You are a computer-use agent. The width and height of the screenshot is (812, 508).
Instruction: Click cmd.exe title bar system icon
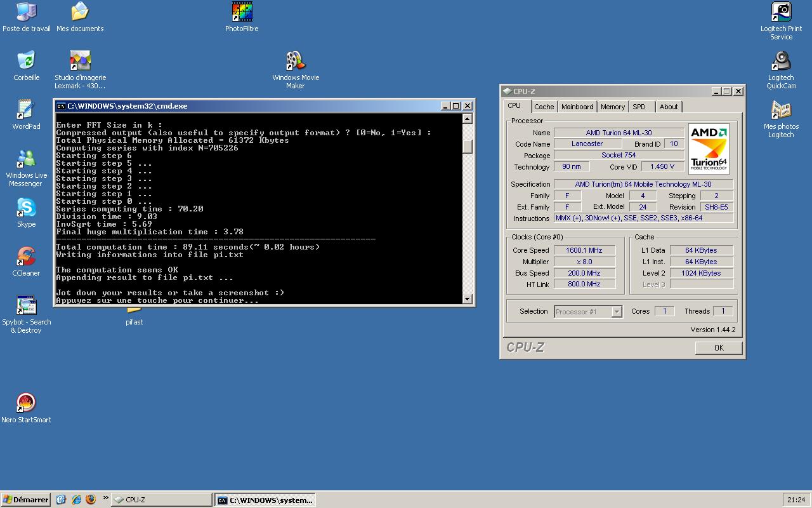(61, 106)
